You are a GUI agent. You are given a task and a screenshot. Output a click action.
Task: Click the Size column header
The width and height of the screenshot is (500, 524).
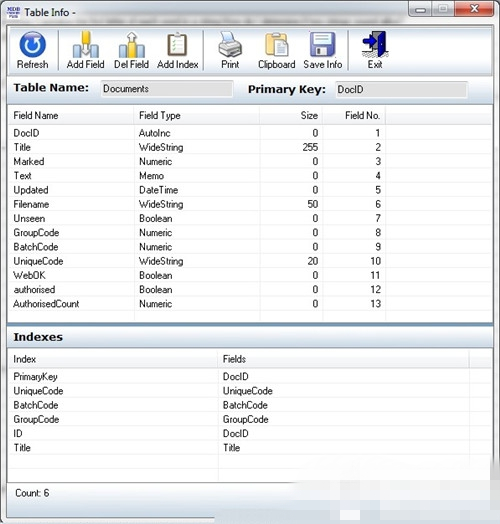[291, 116]
